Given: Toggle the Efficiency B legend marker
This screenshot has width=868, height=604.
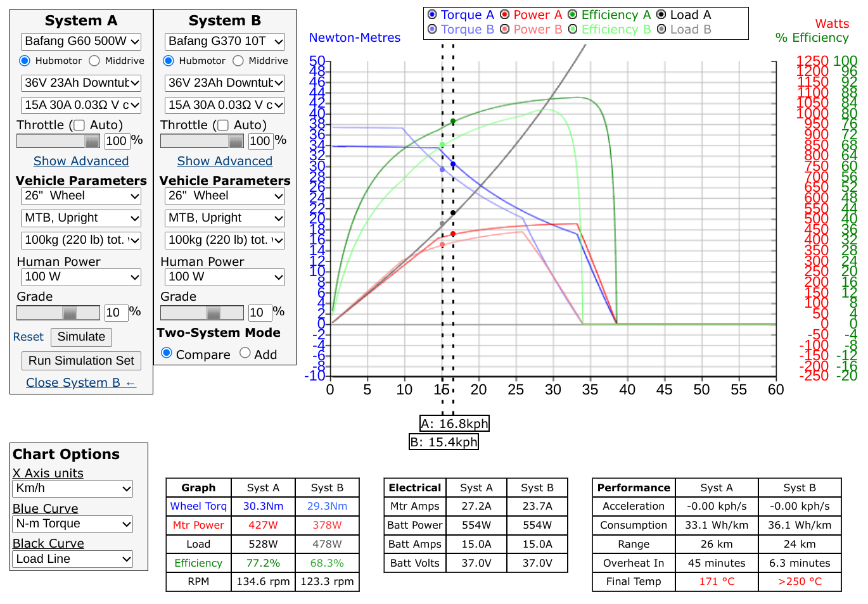Looking at the screenshot, I should (573, 29).
